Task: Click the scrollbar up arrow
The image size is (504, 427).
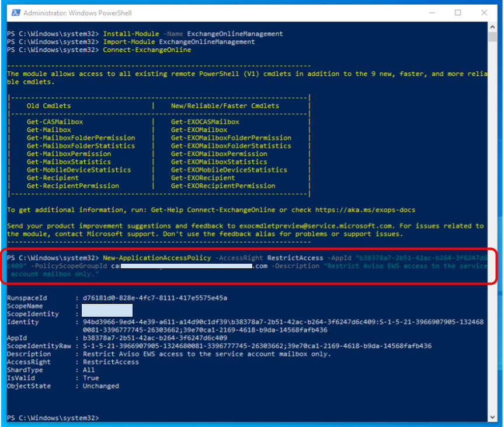Action: pos(492,30)
